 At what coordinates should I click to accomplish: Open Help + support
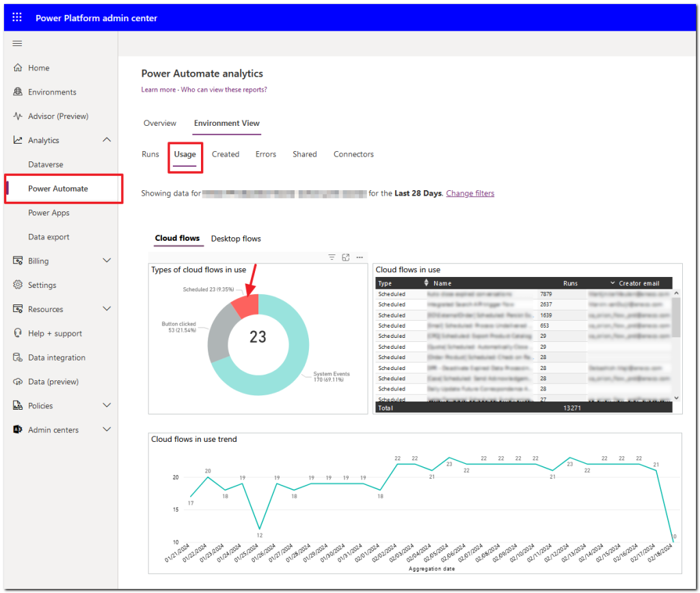tap(54, 333)
